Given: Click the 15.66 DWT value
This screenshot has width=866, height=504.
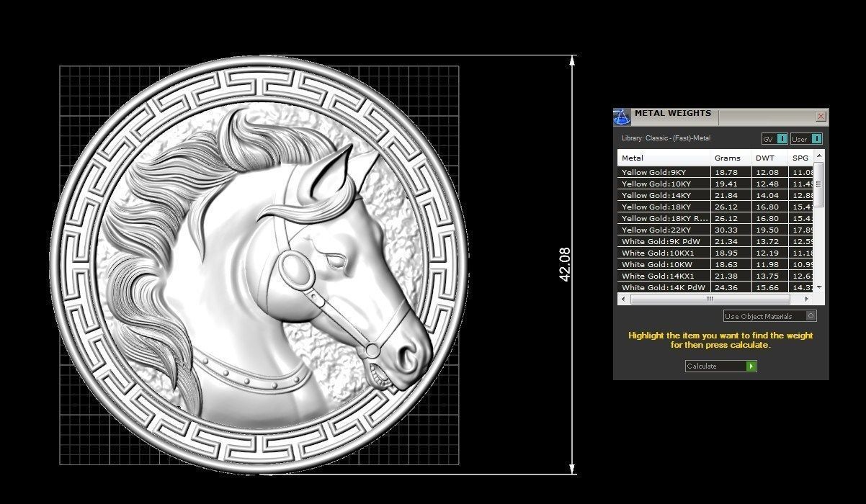Looking at the screenshot, I should (x=766, y=287).
